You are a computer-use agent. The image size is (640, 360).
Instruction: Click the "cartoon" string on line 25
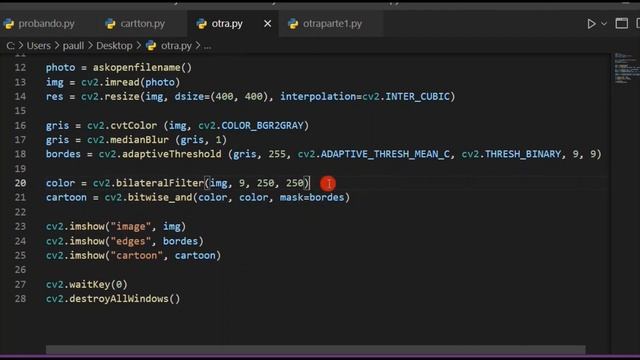point(136,255)
